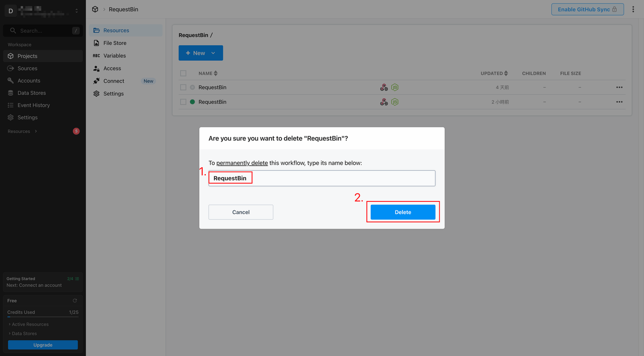Expand the Active Resources section
Image resolution: width=644 pixels, height=356 pixels.
30,324
